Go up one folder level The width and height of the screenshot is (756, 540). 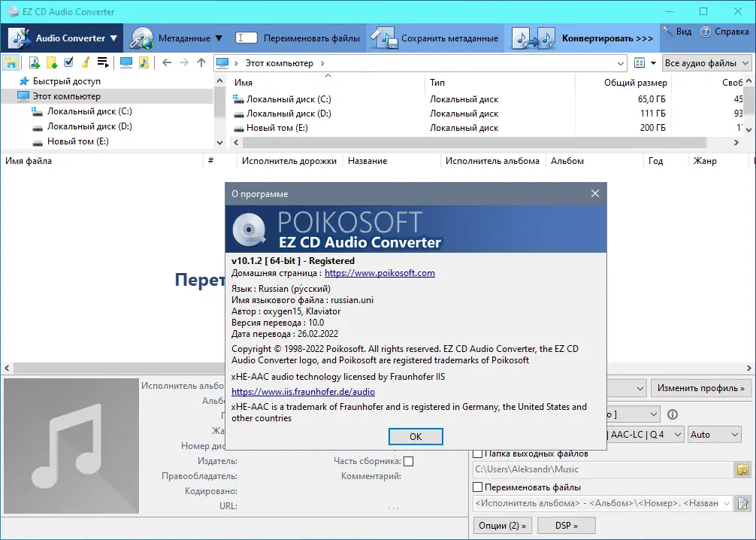(201, 62)
